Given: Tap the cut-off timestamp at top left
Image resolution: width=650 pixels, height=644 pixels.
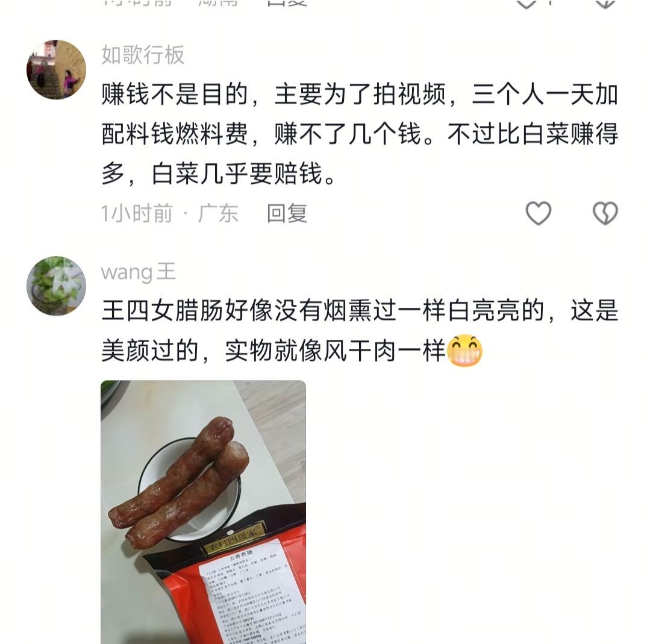Looking at the screenshot, I should tap(136, 3).
